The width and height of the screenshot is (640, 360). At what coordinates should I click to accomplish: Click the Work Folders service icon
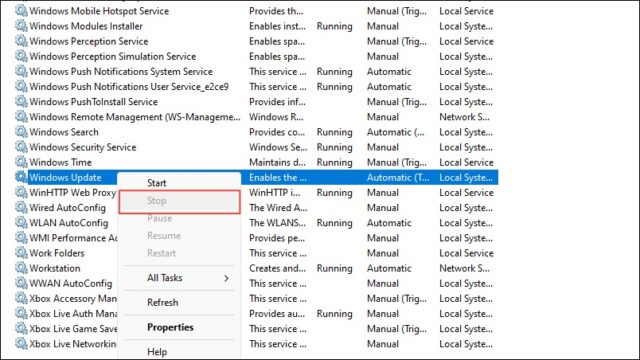[21, 253]
